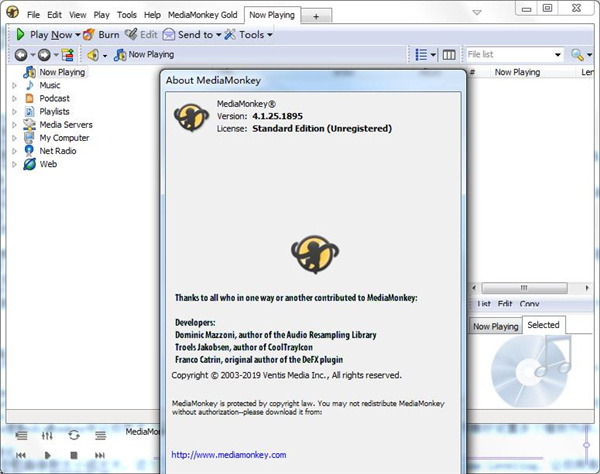The height and width of the screenshot is (474, 600).
Task: Adjust the volume slider at bottom right
Action: [x=587, y=445]
